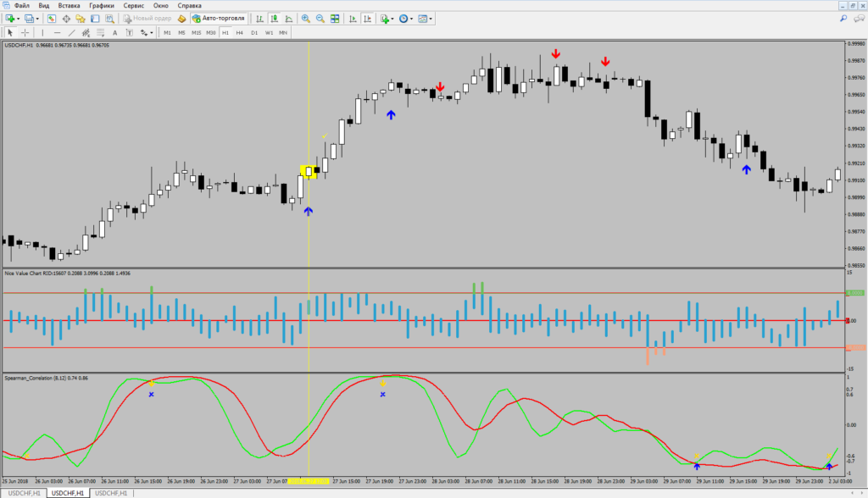This screenshot has width=868, height=498.
Task: Select the active bold USDCHF,H1 tab
Action: (68, 493)
